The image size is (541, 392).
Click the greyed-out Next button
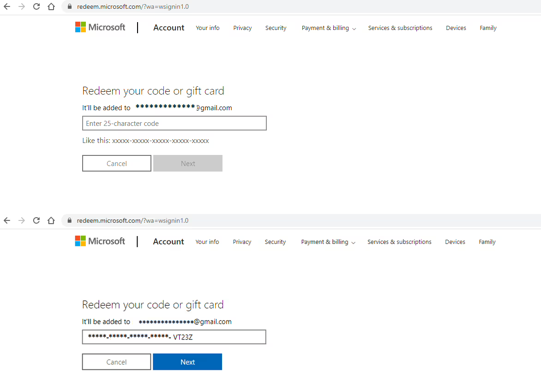(x=188, y=163)
